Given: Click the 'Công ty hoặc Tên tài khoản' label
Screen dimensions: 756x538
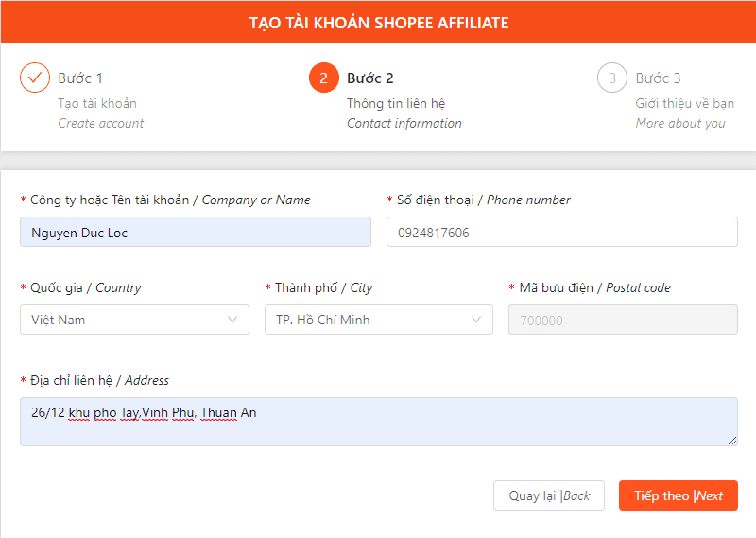Looking at the screenshot, I should point(110,200).
